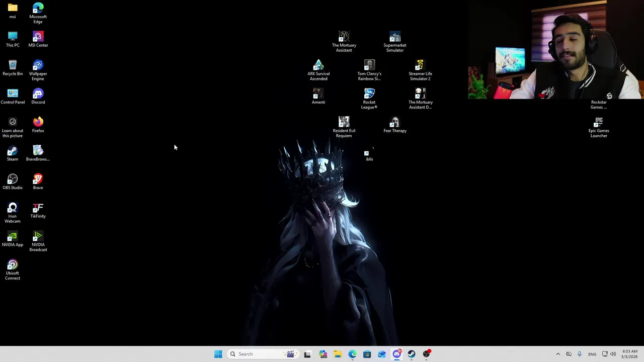Click the microphone tray icon
Image resolution: width=644 pixels, height=362 pixels.
pyautogui.click(x=580, y=354)
